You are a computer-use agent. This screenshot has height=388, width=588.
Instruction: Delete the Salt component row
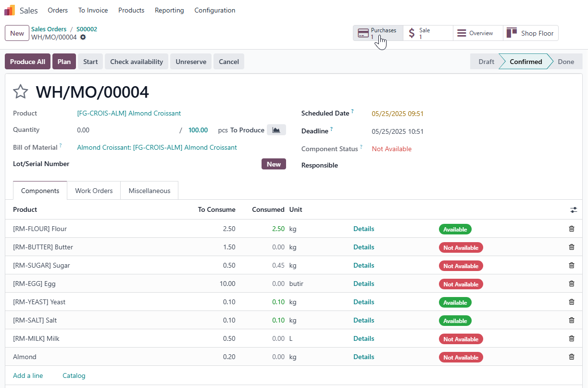click(x=572, y=320)
